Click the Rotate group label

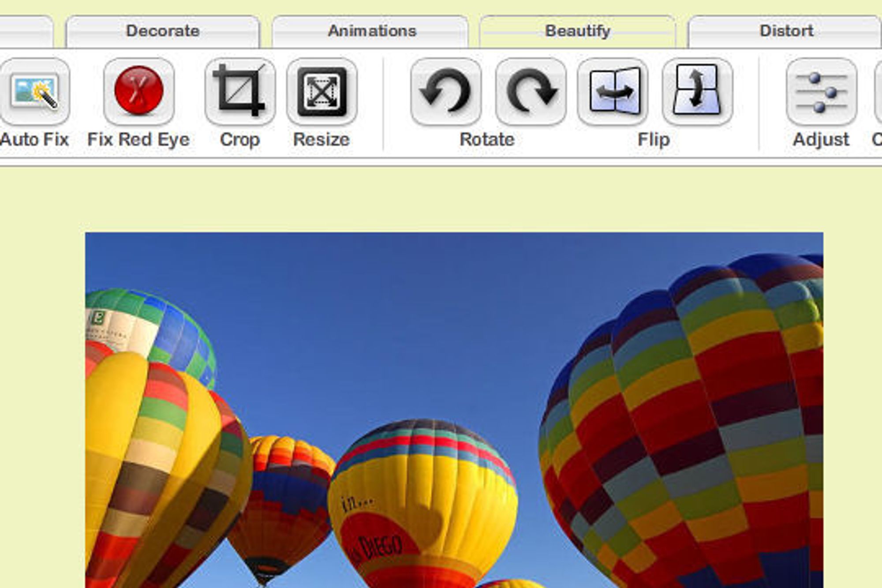487,139
